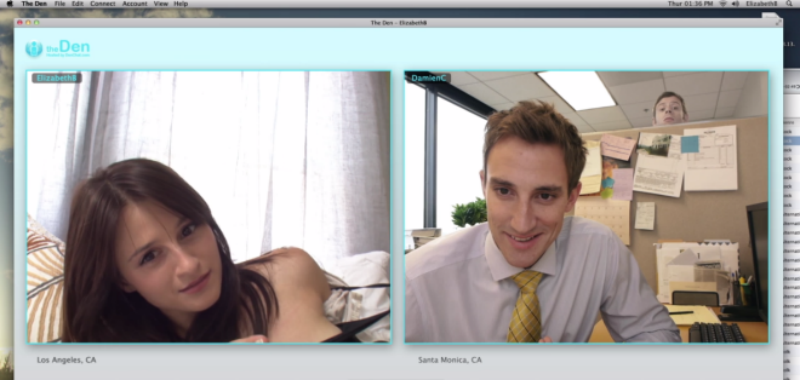Click the theDen globe logo
This screenshot has height=380, width=800.
(x=34, y=49)
